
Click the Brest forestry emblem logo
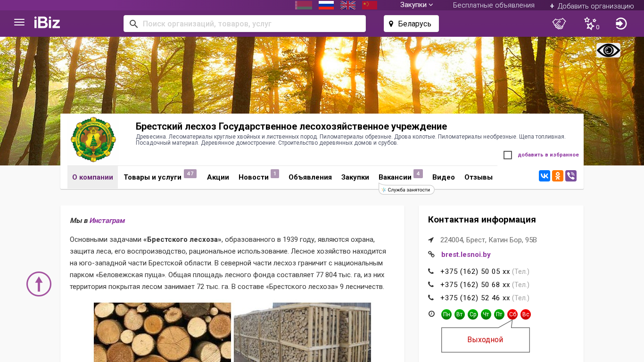(x=93, y=140)
